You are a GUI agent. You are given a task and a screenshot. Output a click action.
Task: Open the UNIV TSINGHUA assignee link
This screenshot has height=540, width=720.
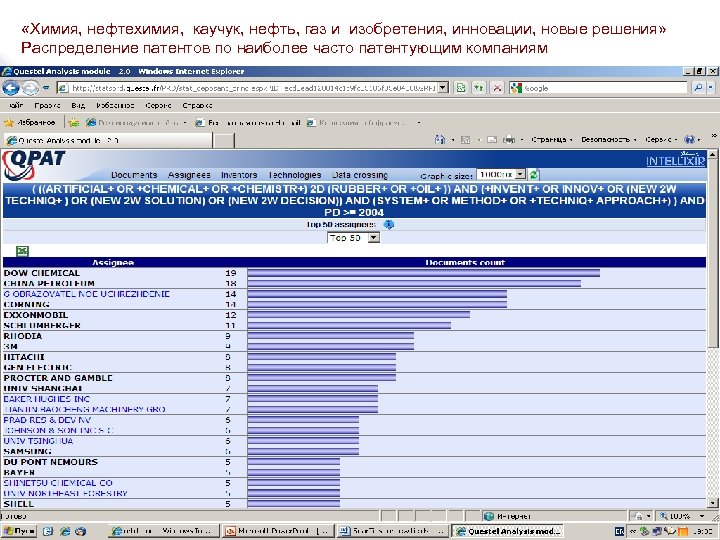click(x=38, y=441)
